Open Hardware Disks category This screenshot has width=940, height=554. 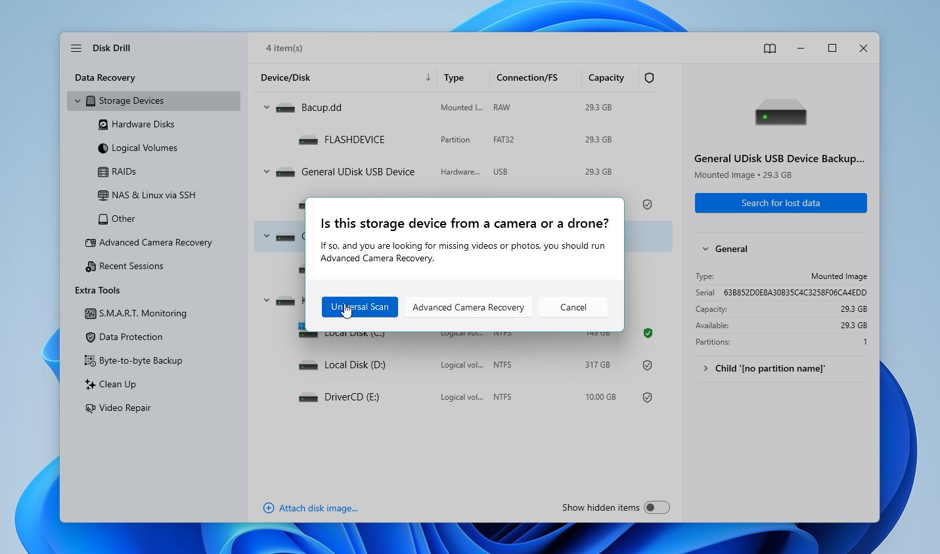pyautogui.click(x=143, y=124)
